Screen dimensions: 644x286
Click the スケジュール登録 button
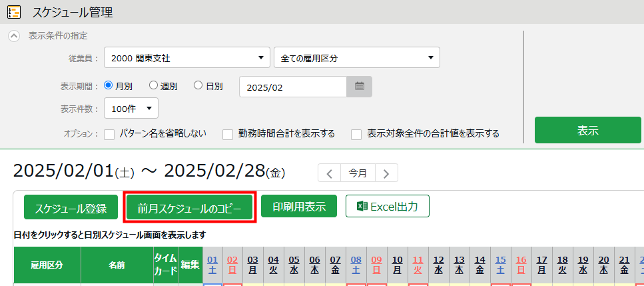[71, 207]
